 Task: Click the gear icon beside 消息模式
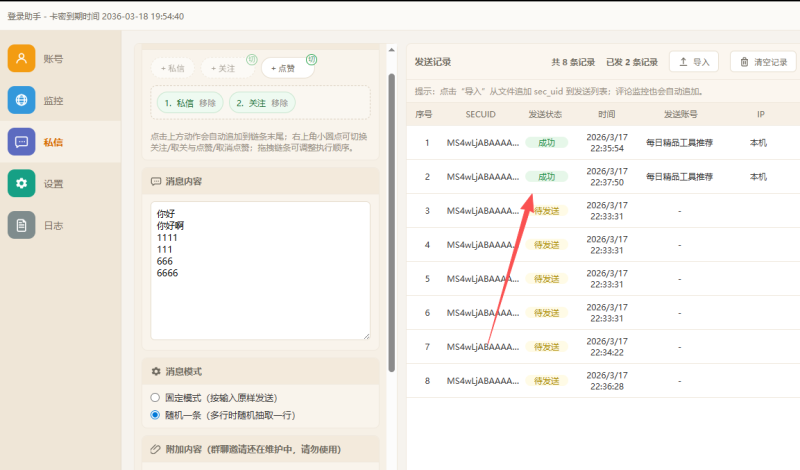click(156, 372)
